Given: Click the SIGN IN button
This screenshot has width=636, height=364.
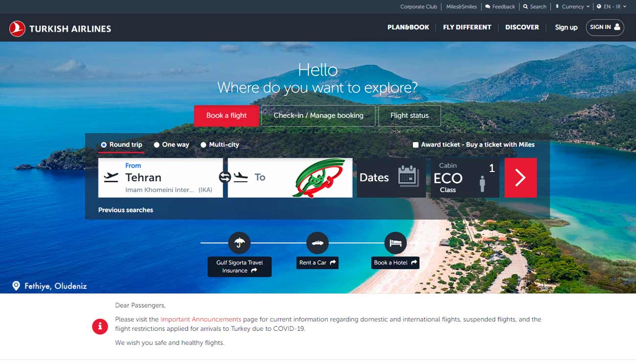Looking at the screenshot, I should click(605, 27).
